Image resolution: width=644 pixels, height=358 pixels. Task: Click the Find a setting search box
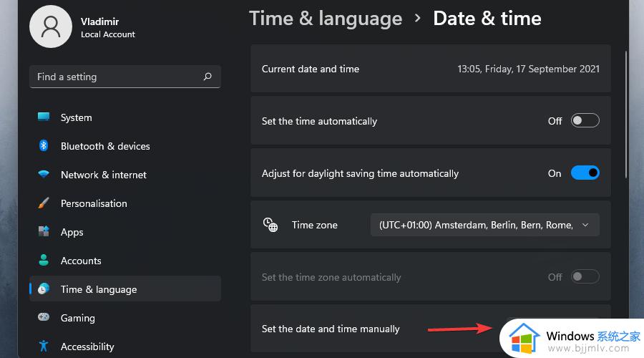tap(125, 77)
